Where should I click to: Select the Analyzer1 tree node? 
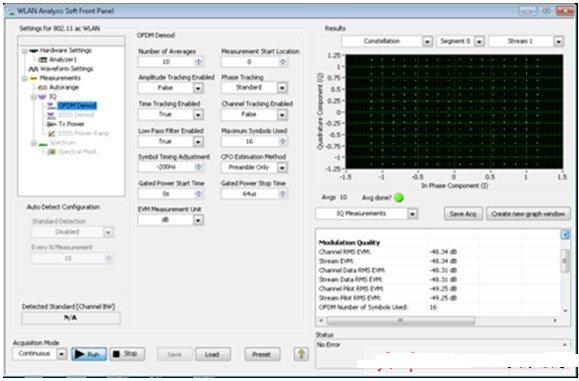[x=63, y=59]
